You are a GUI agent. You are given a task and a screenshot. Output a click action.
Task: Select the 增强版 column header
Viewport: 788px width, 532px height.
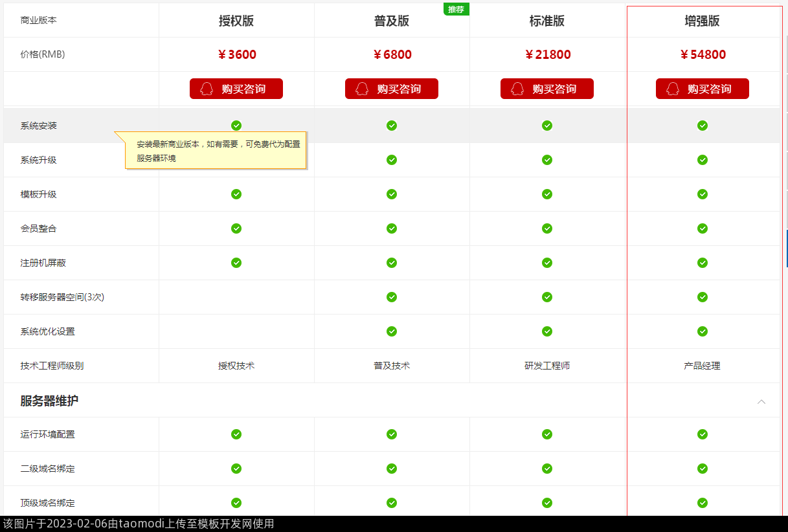(703, 21)
